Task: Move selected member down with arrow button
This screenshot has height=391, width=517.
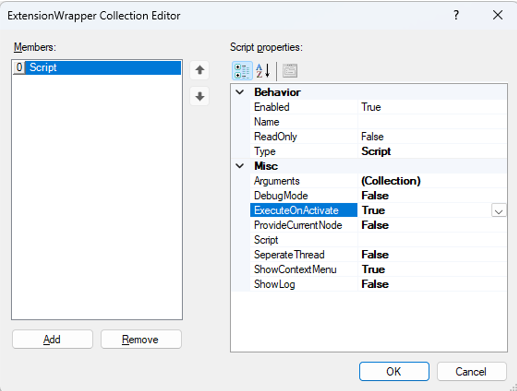Action: tap(200, 97)
